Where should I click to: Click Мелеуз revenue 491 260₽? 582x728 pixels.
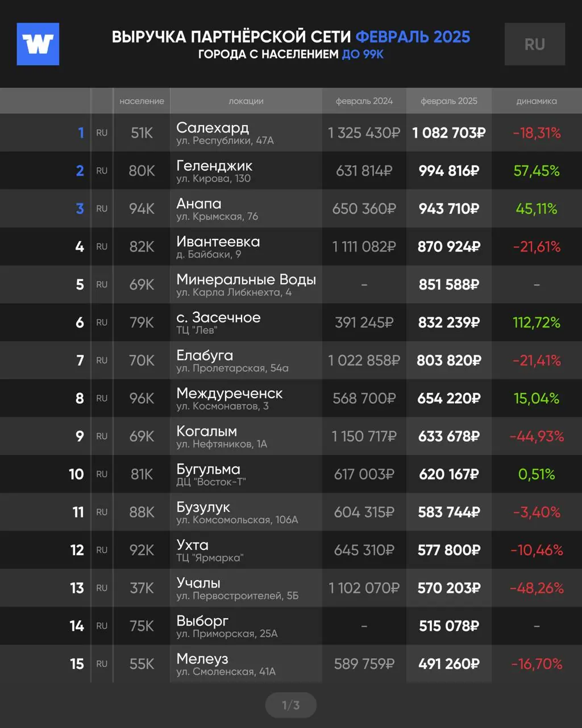[x=449, y=664]
